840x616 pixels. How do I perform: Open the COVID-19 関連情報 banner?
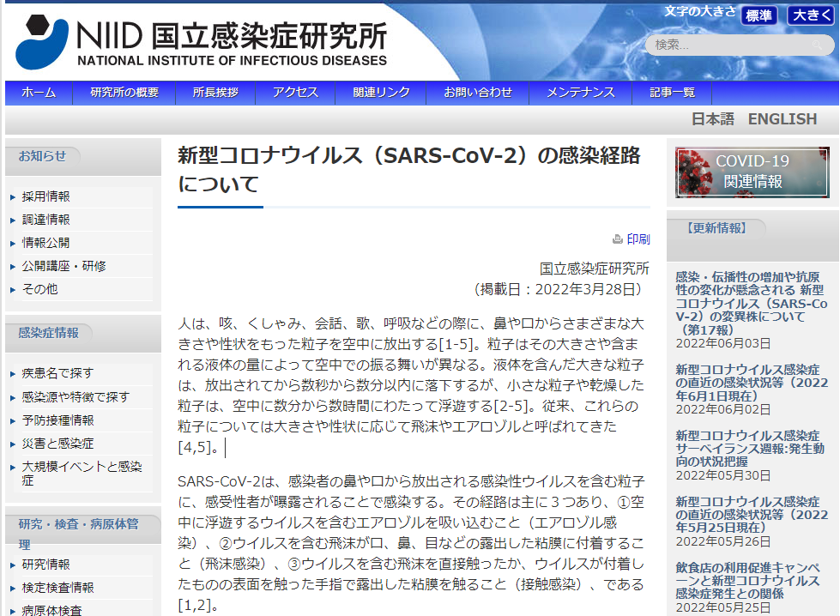(x=752, y=172)
